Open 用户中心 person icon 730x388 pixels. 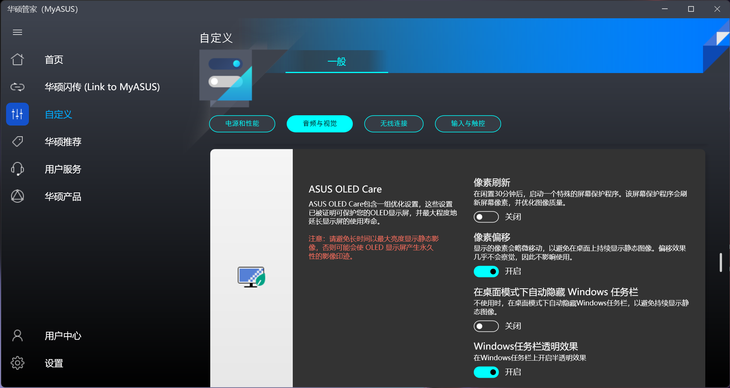point(17,336)
